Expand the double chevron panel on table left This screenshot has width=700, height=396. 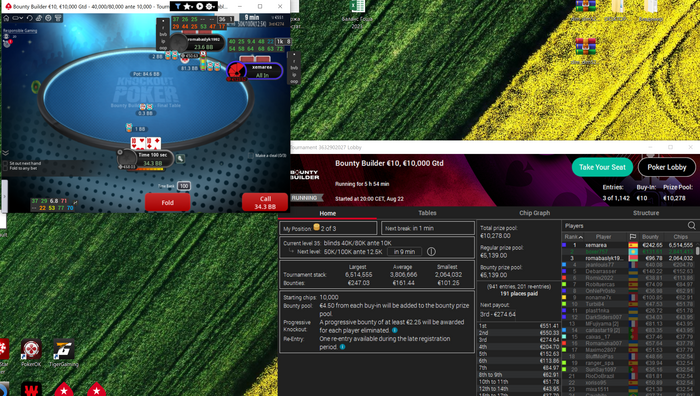[5, 153]
